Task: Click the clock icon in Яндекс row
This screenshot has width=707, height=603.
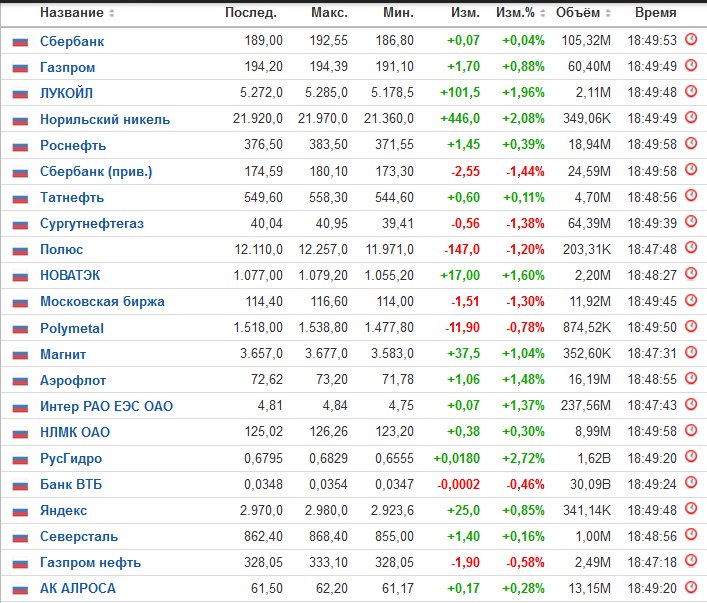Action: point(691,509)
